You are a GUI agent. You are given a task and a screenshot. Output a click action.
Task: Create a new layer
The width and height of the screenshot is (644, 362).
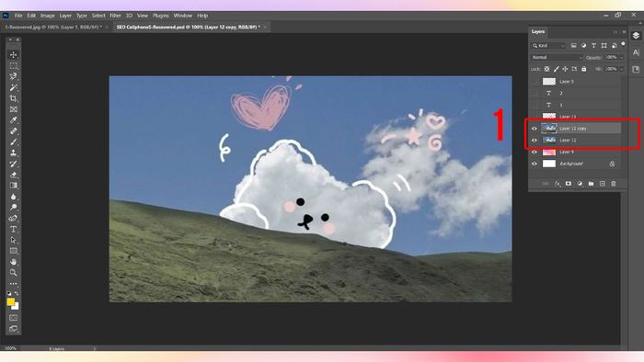coord(602,184)
